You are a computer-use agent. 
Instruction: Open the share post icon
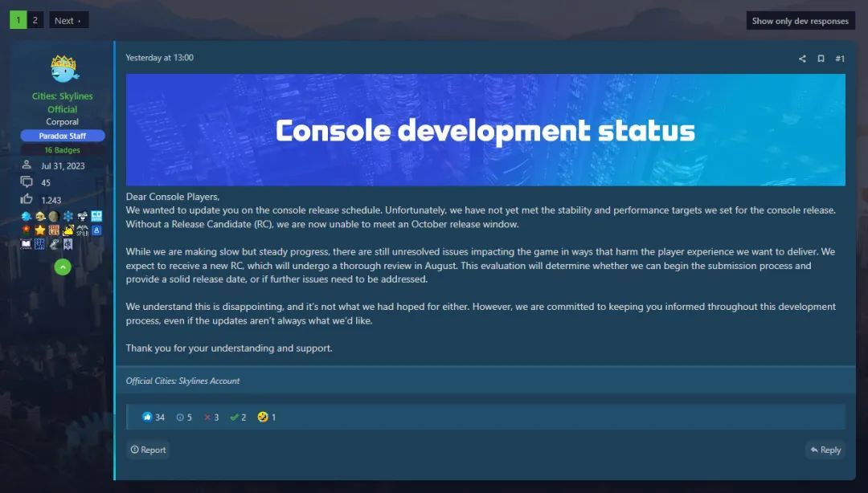(x=802, y=59)
